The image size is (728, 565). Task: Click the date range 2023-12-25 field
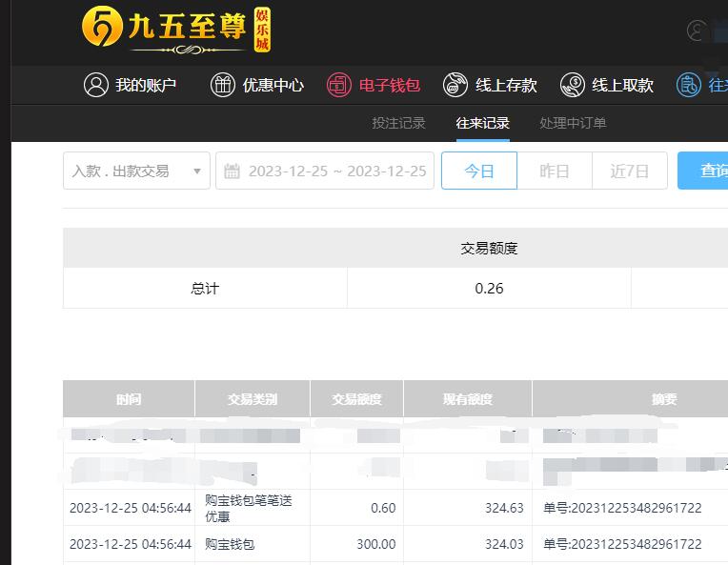click(325, 171)
